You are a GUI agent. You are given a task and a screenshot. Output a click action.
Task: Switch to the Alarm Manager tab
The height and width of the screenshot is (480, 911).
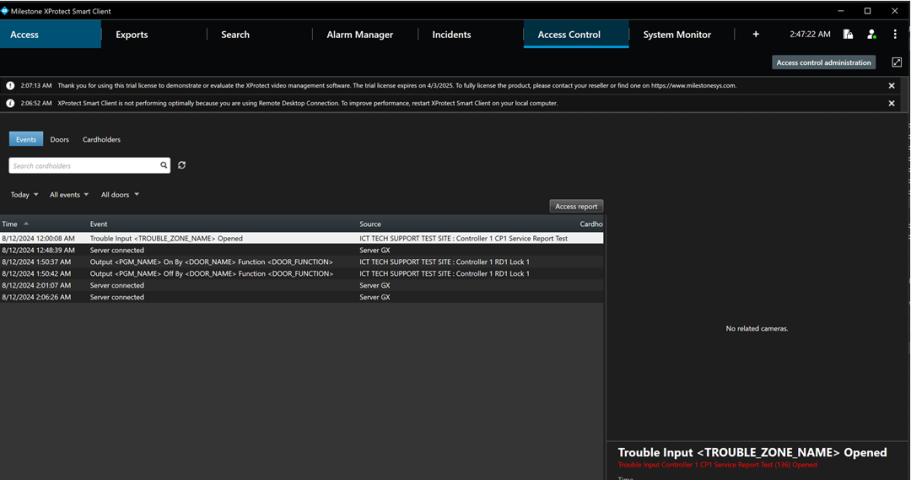(359, 34)
